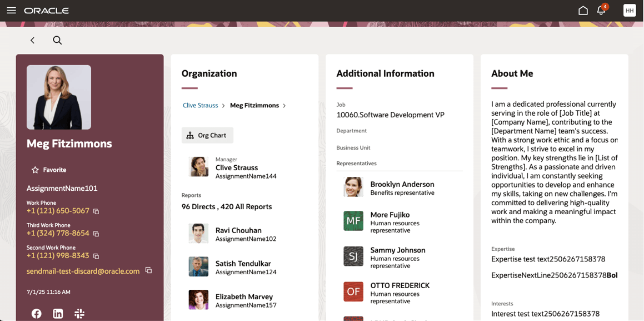
Task: Open Ravi Chouhan's avatar under Reports
Action: pyautogui.click(x=198, y=234)
